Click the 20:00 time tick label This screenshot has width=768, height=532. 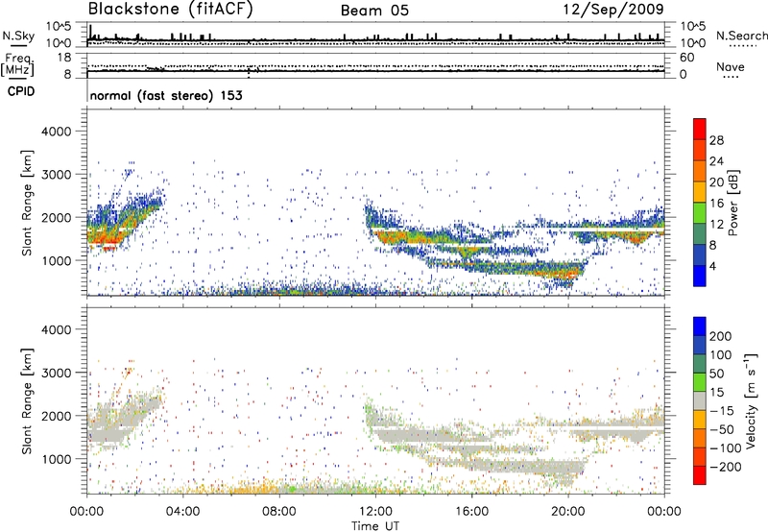[x=568, y=512]
